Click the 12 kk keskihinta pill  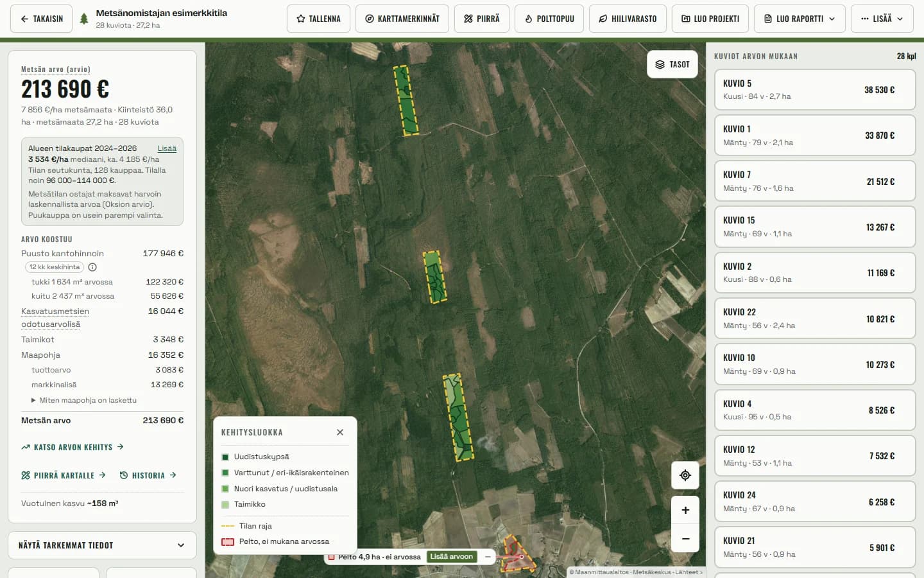pyautogui.click(x=55, y=267)
